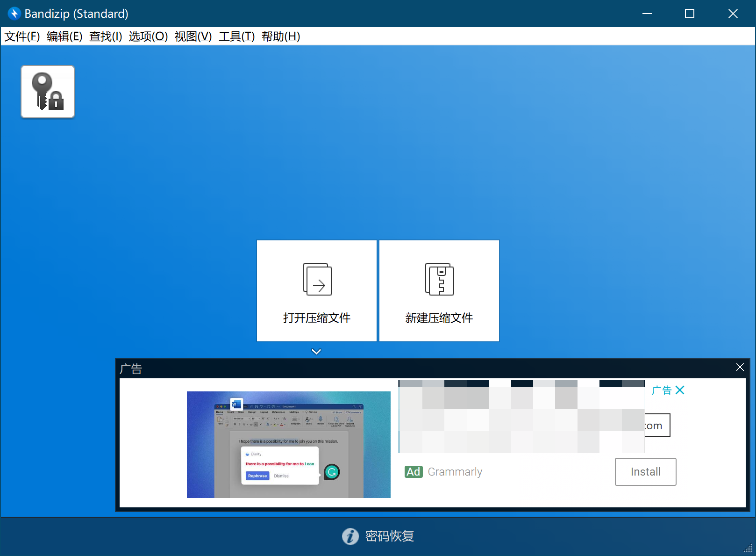Screen dimensions: 756x556
Task: Open the 文件(F) menu
Action: coord(22,36)
